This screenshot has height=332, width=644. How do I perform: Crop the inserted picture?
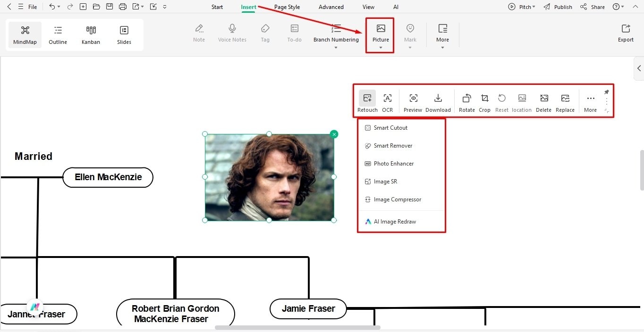coord(484,101)
